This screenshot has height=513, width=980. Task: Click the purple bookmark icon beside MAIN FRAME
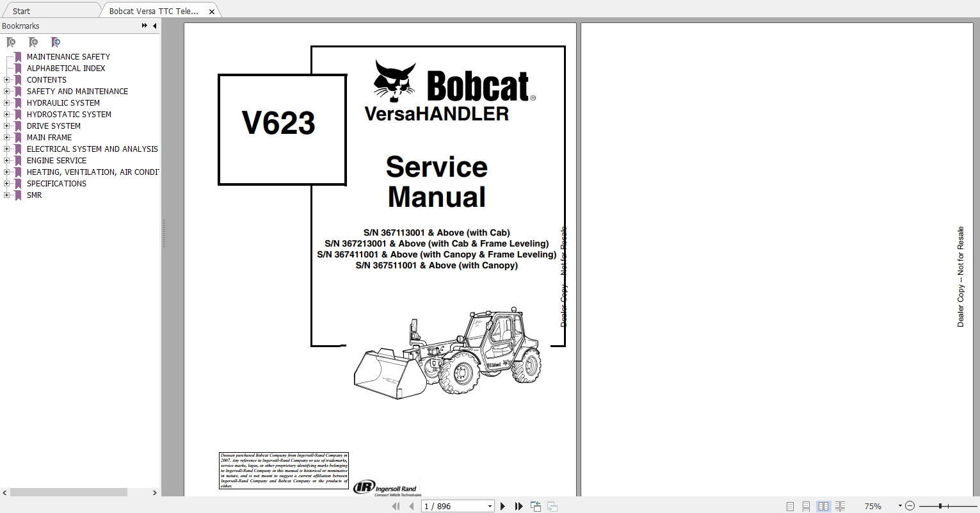pos(18,138)
